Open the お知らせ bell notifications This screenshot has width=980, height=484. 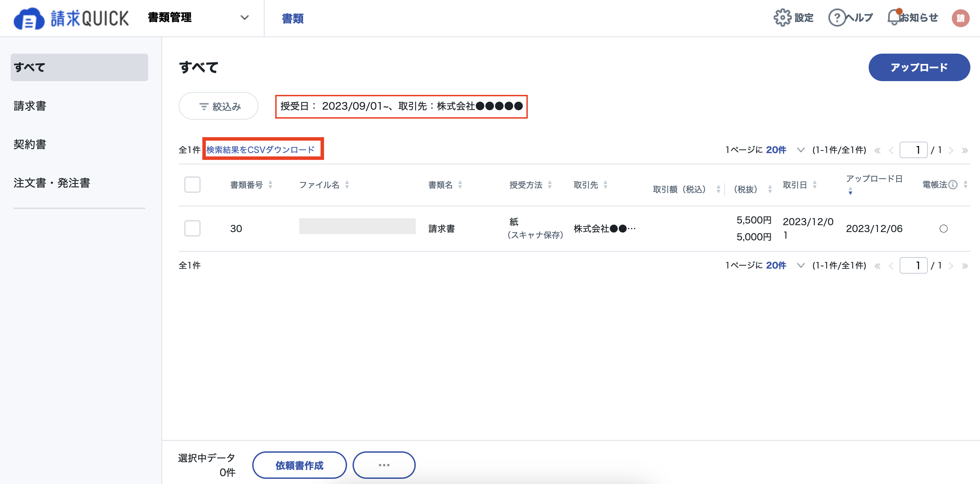[894, 18]
